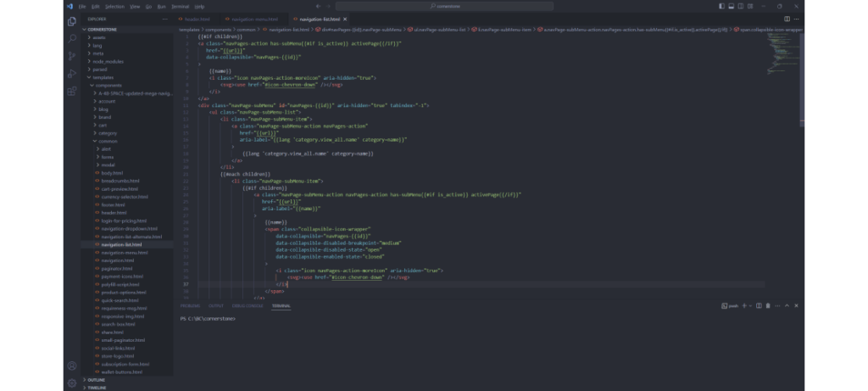Click the terminal prompt PS C:\BC\cornerstone>
Image resolution: width=868 pixels, height=391 pixels.
[x=208, y=318]
